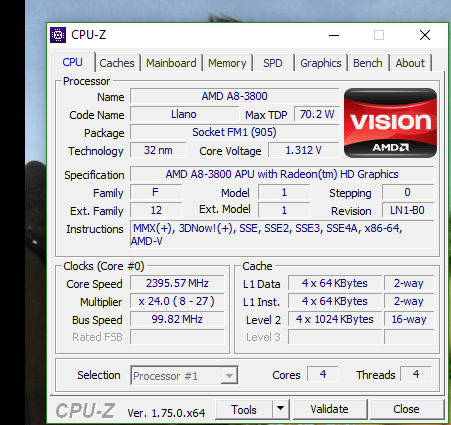The image size is (451, 425).
Task: Show the About tab
Action: pyautogui.click(x=410, y=63)
